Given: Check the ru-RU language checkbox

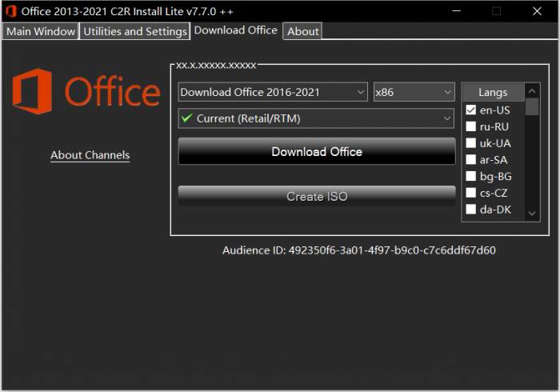Looking at the screenshot, I should click(x=470, y=126).
